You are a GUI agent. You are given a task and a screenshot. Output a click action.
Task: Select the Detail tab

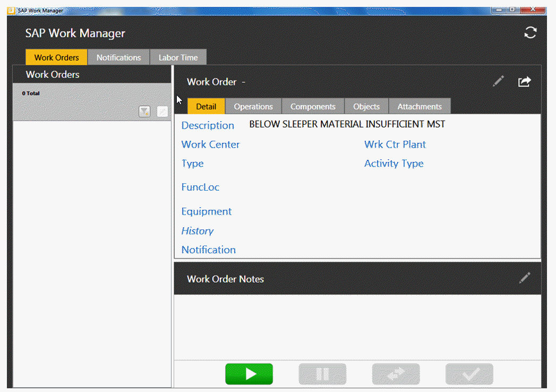point(206,106)
